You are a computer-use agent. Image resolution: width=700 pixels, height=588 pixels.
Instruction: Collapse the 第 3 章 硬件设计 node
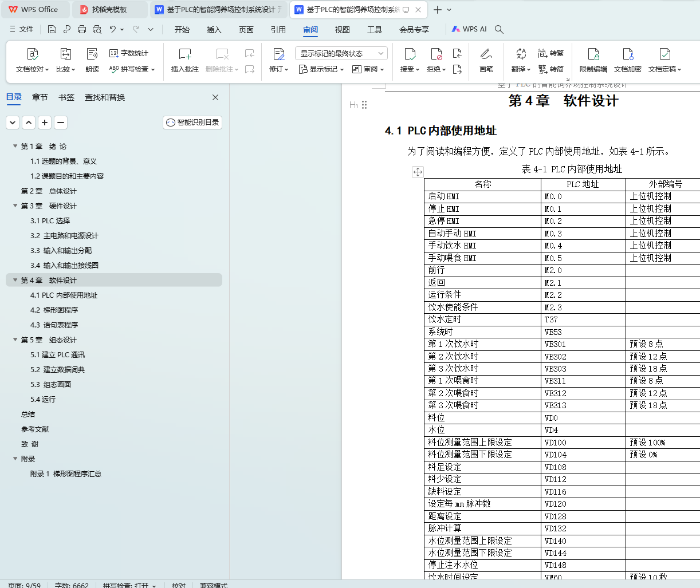tap(15, 206)
